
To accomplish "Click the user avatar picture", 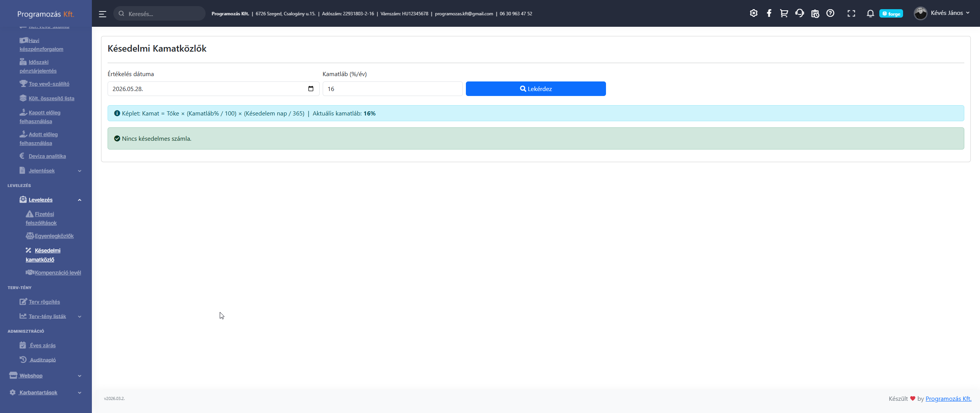I will coord(920,13).
